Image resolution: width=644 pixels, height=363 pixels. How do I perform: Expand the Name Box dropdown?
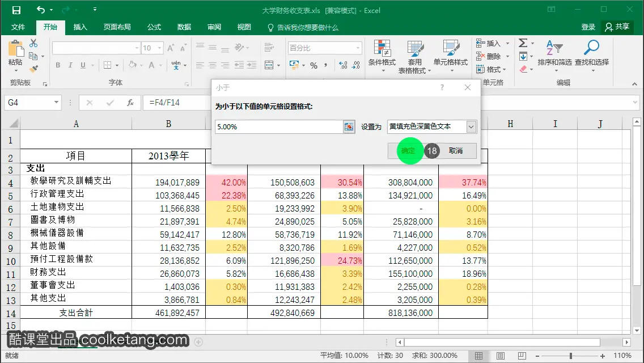click(x=56, y=102)
